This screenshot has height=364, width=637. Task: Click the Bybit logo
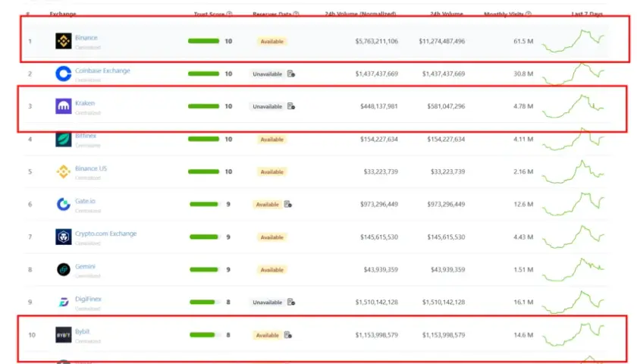(64, 334)
